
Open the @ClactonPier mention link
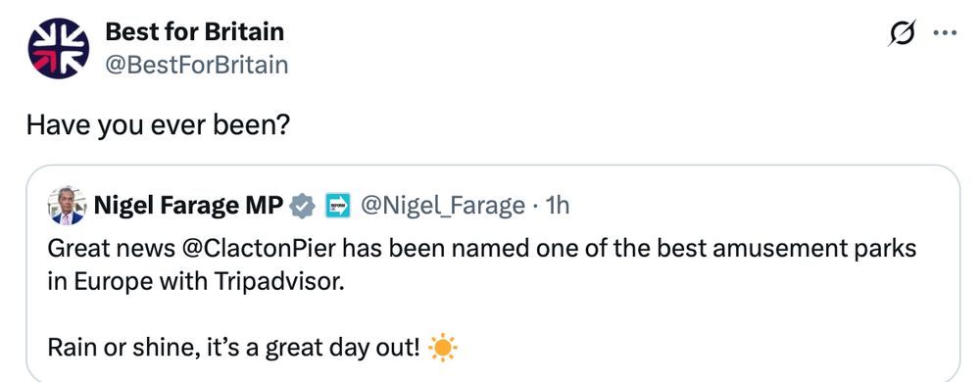(260, 249)
